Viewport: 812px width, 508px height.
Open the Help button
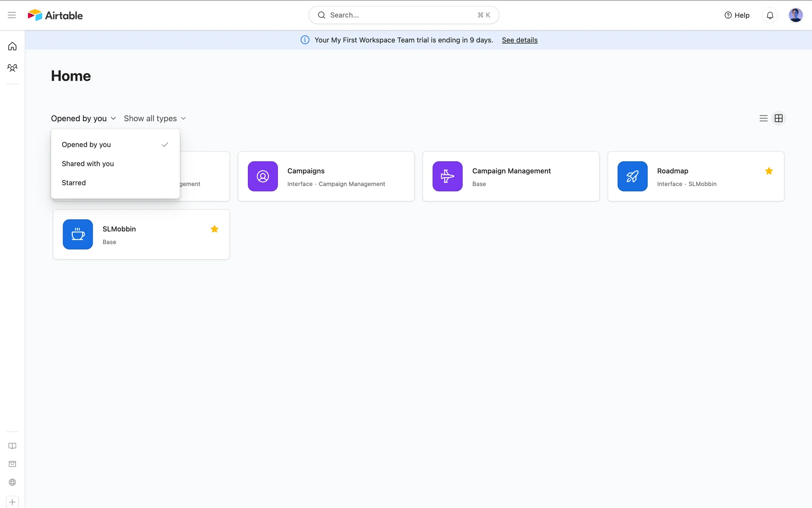737,15
